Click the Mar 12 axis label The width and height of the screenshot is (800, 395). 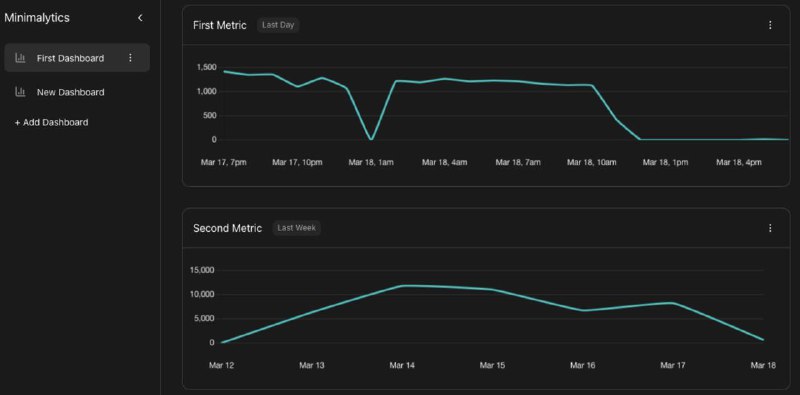pyautogui.click(x=221, y=365)
